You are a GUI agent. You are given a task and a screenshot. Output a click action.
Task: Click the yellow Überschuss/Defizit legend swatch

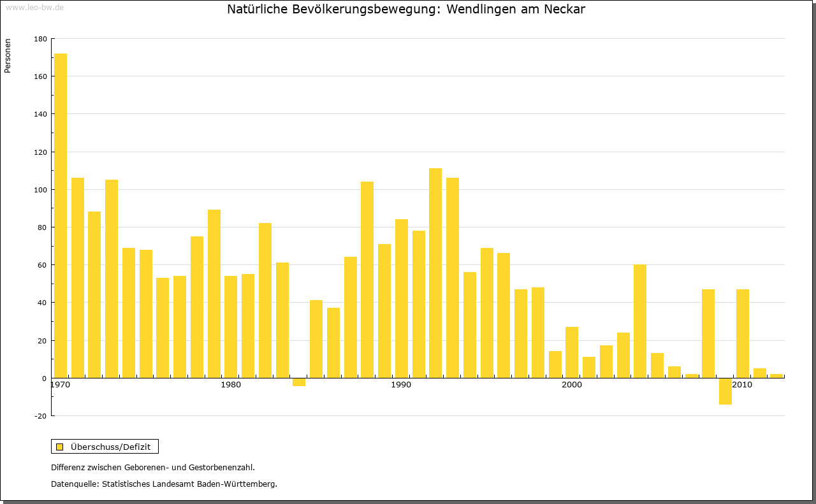point(59,447)
